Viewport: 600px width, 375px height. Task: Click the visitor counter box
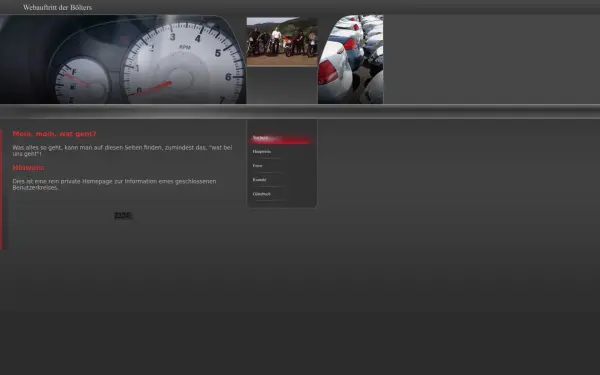123,216
